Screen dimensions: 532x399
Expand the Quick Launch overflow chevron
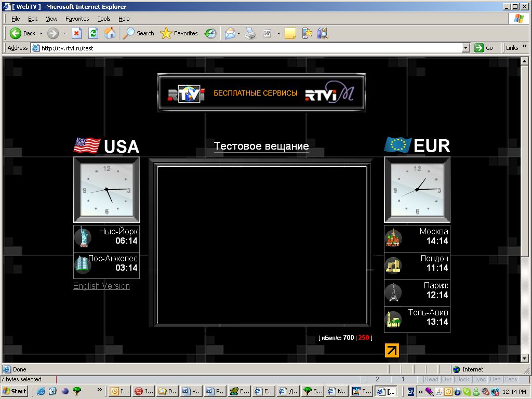[x=99, y=389]
